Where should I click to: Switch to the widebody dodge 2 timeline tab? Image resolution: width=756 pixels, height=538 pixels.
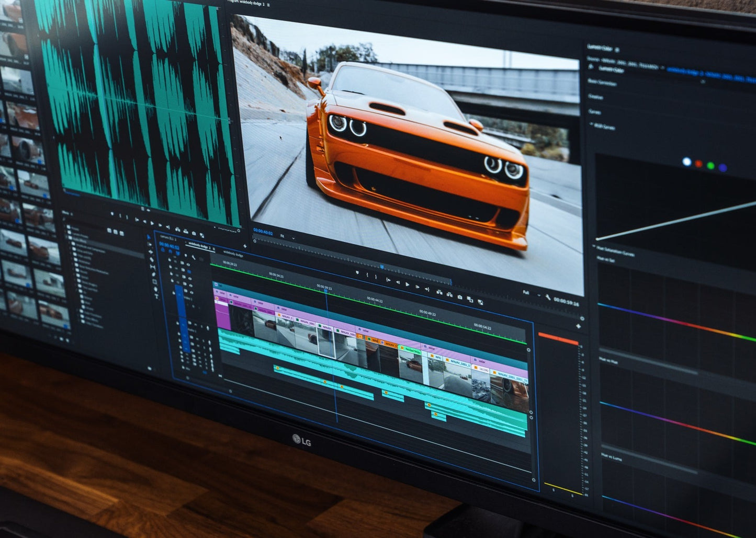point(199,247)
